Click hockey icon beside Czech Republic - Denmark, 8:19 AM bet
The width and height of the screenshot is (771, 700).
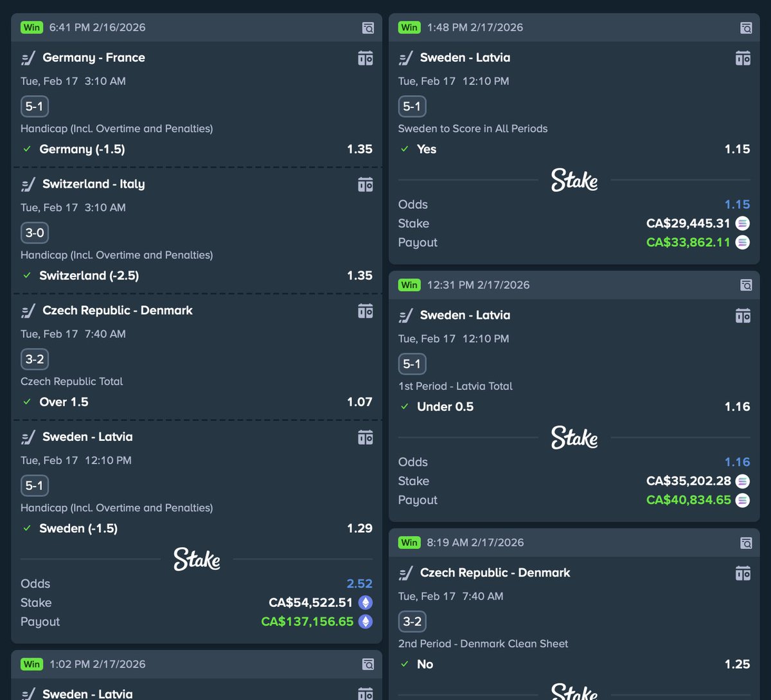click(x=406, y=573)
